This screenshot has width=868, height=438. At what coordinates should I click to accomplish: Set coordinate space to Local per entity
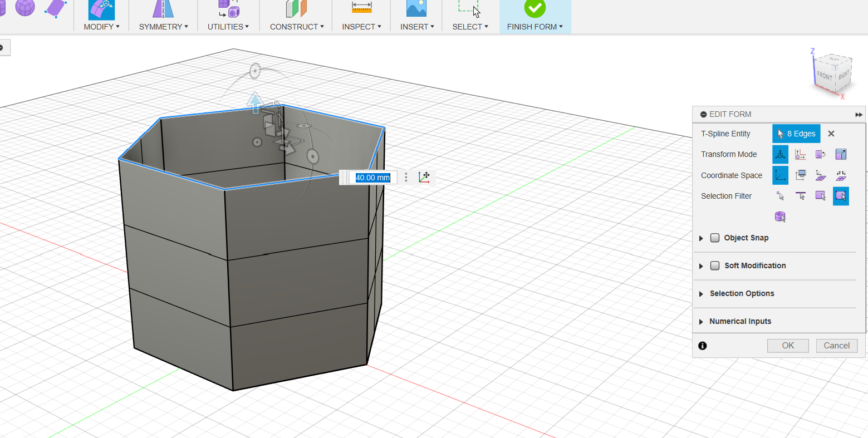point(841,175)
